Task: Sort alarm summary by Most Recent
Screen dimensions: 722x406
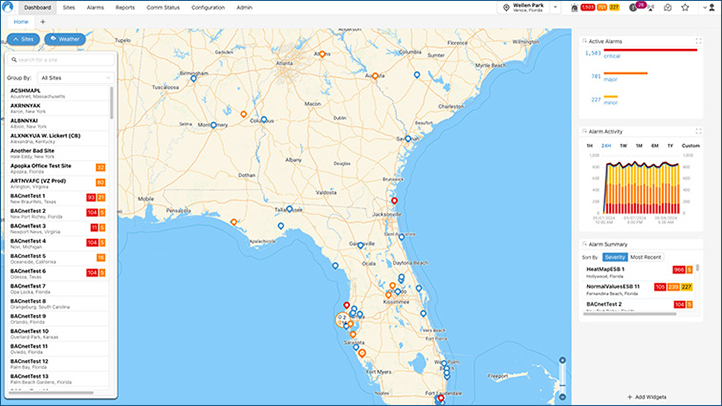Action: coord(645,257)
